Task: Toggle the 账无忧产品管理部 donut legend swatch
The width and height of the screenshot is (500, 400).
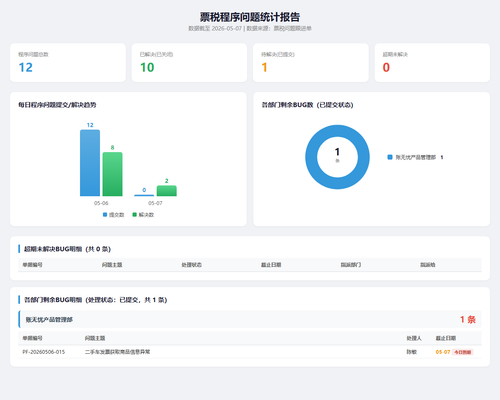Action: click(390, 157)
